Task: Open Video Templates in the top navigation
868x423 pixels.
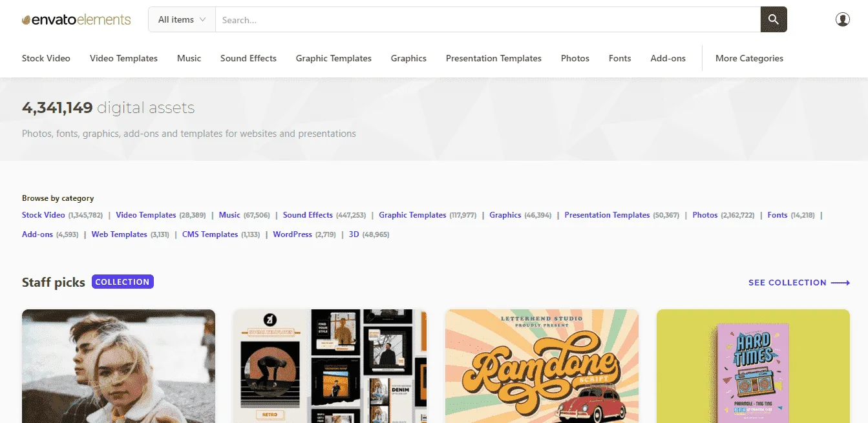Action: (x=123, y=58)
